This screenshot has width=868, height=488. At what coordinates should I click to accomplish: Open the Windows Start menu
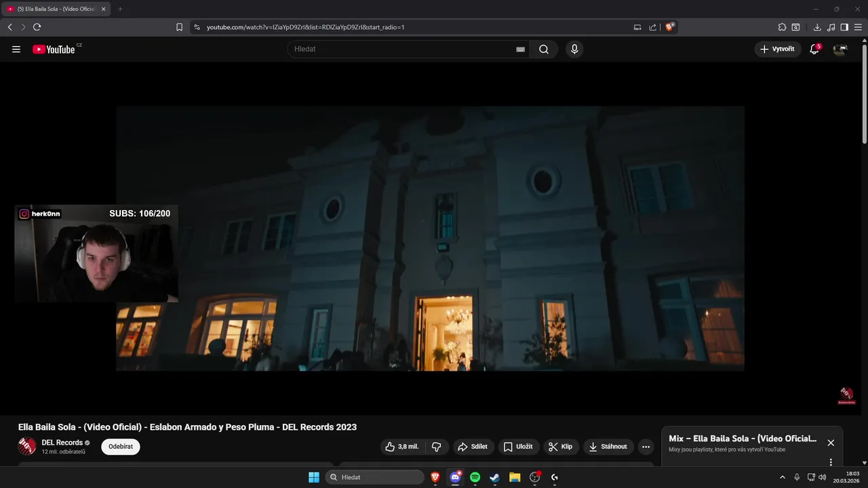pyautogui.click(x=314, y=477)
